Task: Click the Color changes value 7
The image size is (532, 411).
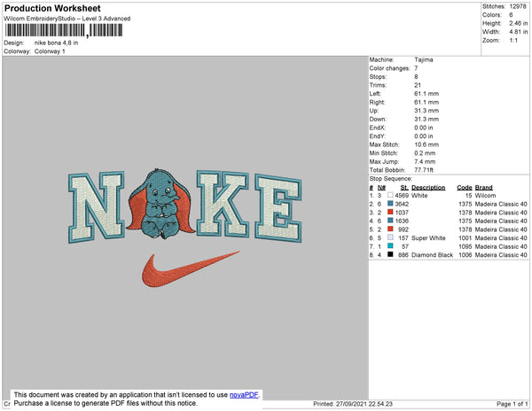Action: point(416,68)
